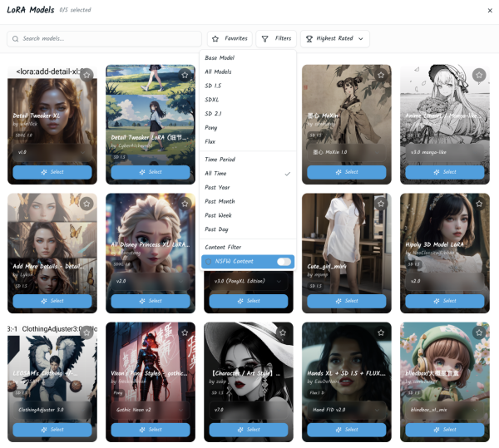This screenshot has width=499, height=448.
Task: Choose Past Week time period
Action: pyautogui.click(x=248, y=215)
